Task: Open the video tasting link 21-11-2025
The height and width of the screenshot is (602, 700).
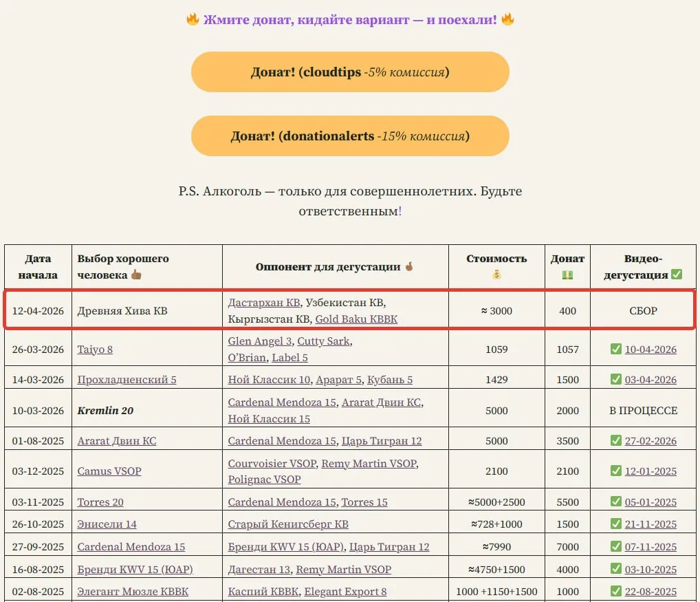Action: click(x=650, y=524)
